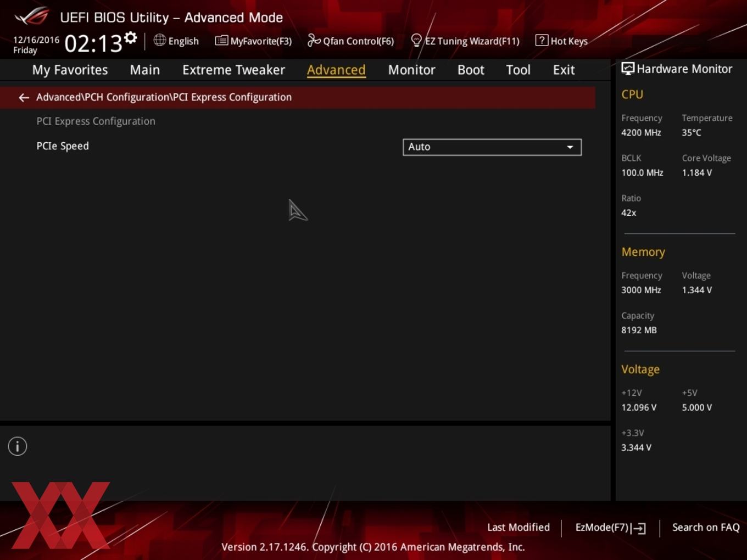Open time settings gear icon

click(131, 38)
